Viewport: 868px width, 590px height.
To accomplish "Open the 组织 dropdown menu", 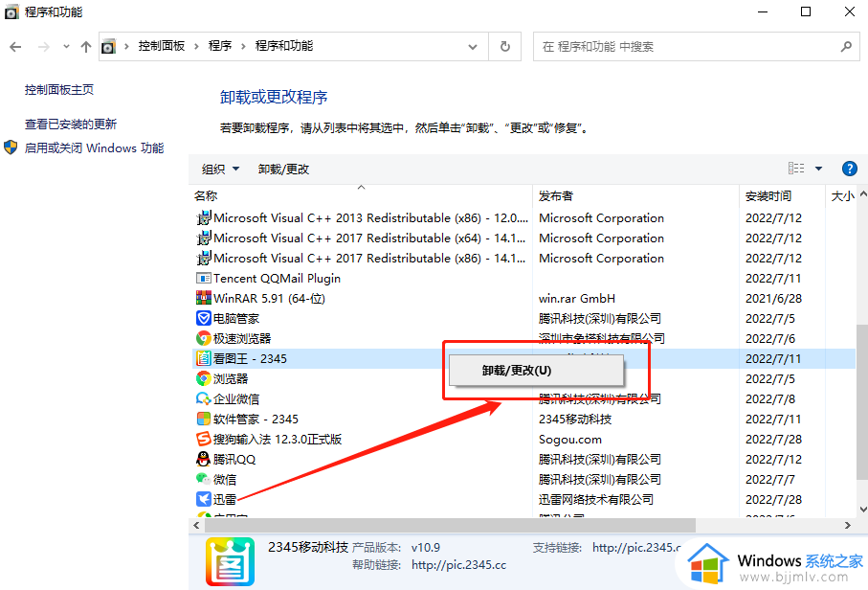I will (x=220, y=169).
